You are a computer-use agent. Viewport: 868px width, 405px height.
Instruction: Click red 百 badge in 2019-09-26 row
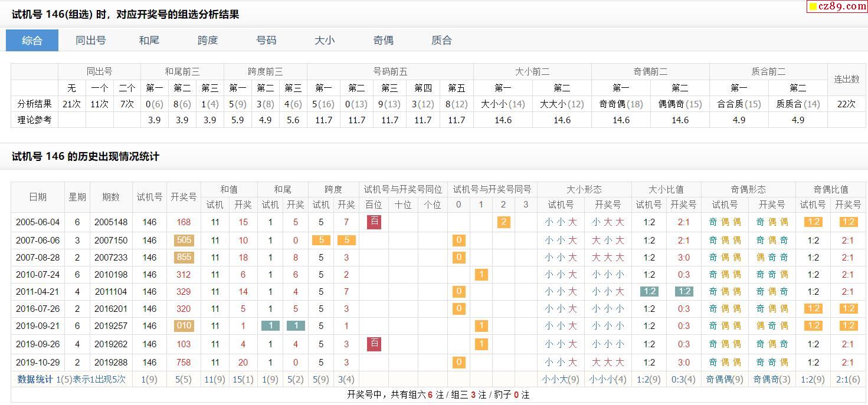374,344
